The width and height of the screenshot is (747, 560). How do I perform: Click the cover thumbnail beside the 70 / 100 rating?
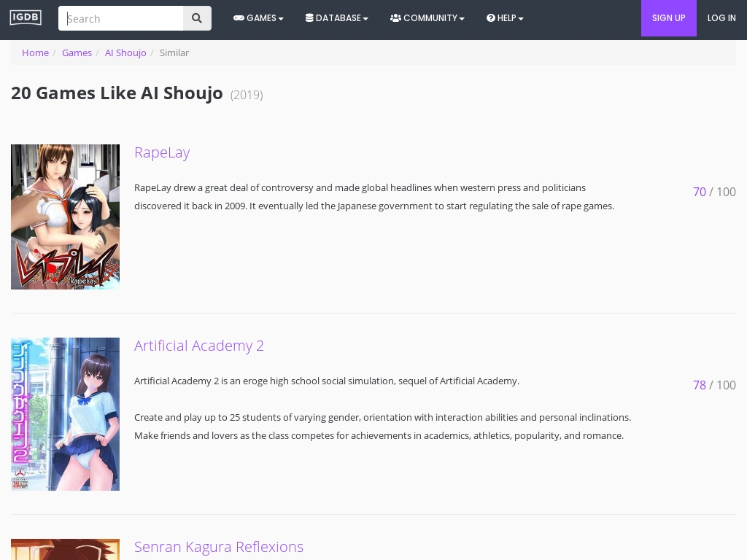point(65,217)
